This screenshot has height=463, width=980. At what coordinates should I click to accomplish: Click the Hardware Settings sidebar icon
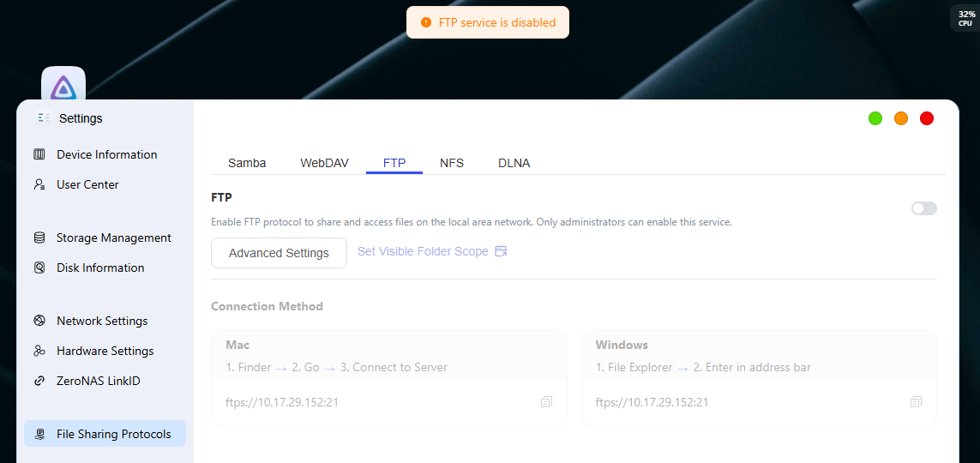[x=39, y=351]
